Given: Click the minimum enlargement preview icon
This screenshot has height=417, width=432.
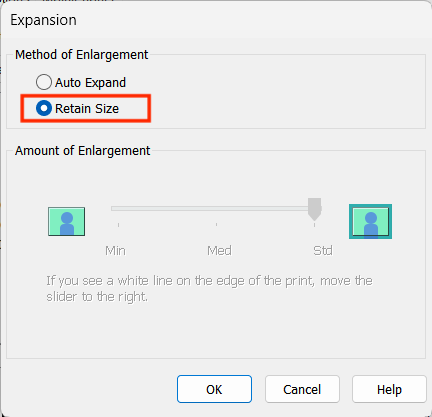Looking at the screenshot, I should pyautogui.click(x=66, y=221).
